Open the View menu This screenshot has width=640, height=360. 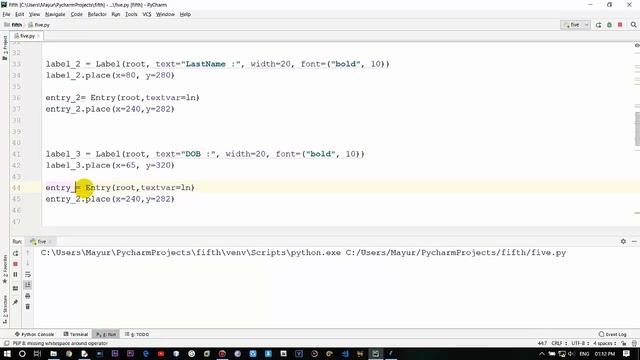click(34, 14)
